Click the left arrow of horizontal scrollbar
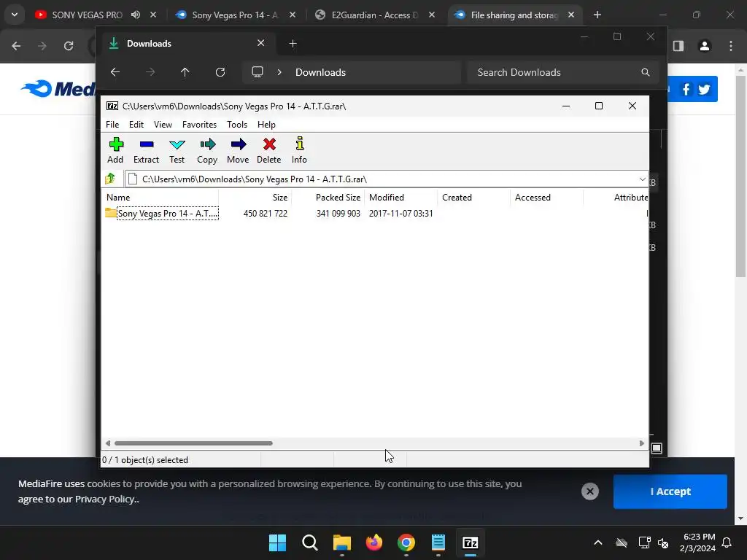This screenshot has height=560, width=747. pos(108,443)
